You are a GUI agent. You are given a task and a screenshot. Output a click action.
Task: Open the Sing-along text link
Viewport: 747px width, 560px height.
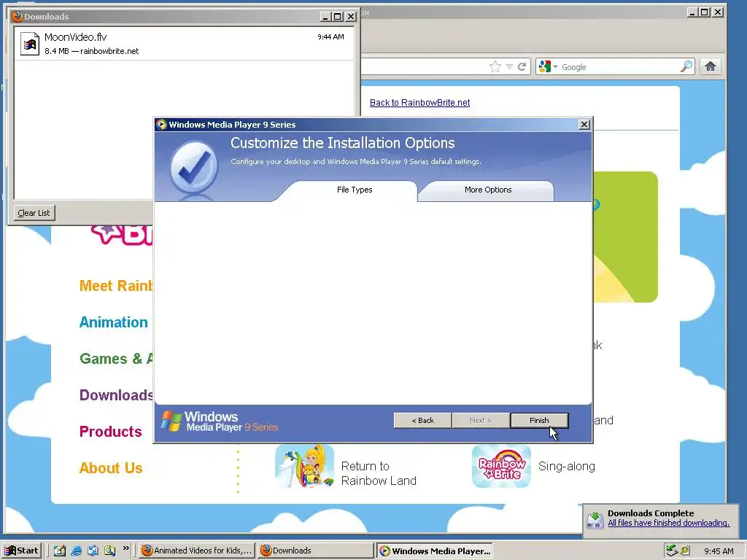point(566,466)
